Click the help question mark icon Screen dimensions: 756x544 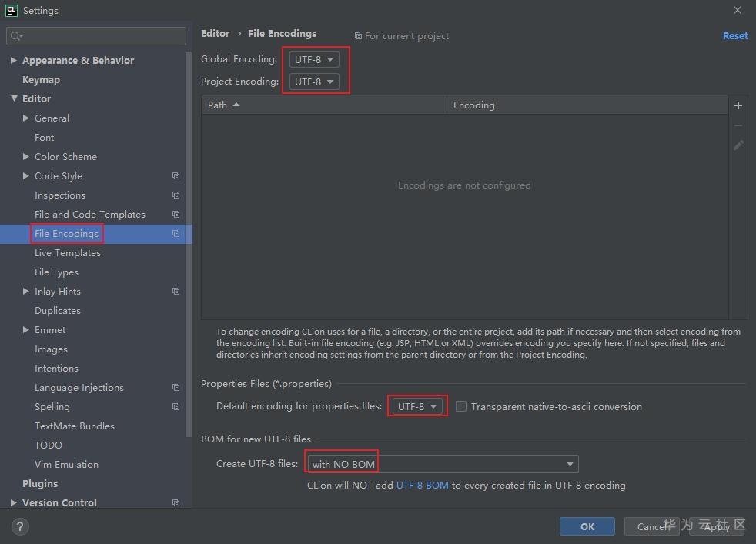point(20,526)
